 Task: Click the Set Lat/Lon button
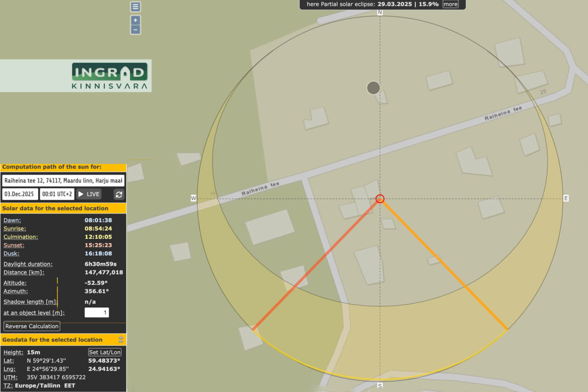[x=105, y=352]
